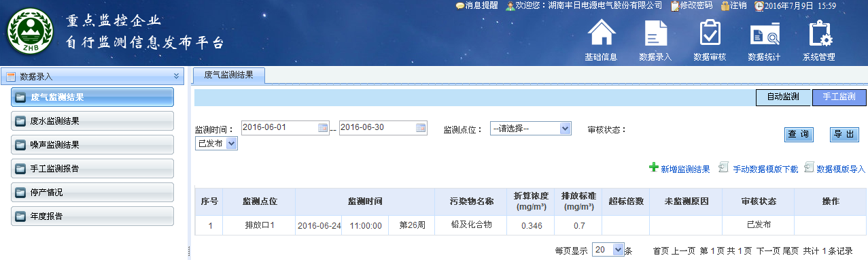Open calendar picker for start date
Screen dimensions: 868x260
(x=323, y=127)
